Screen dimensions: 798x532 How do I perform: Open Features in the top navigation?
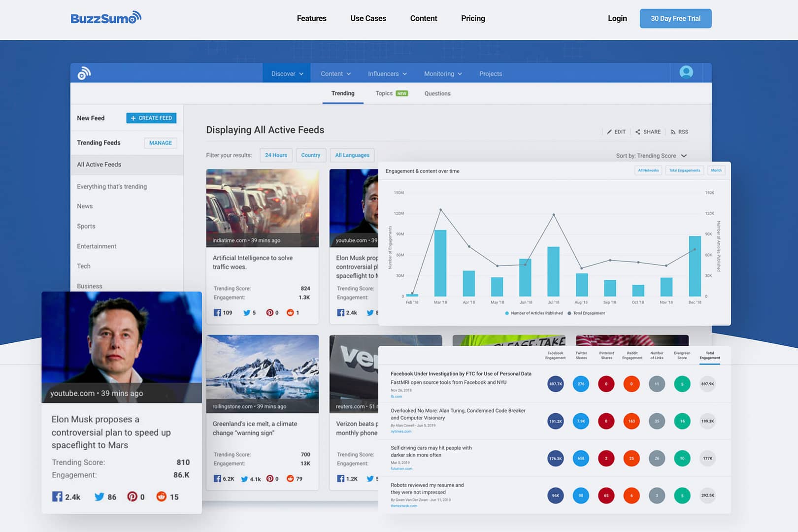(x=311, y=18)
